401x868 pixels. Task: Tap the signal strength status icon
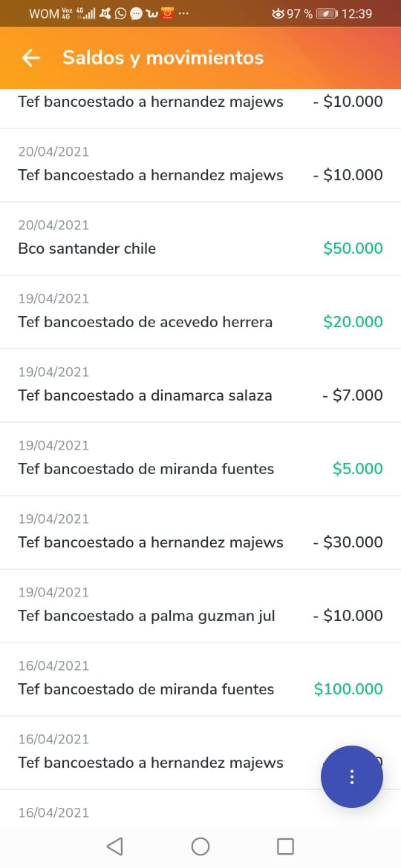88,13
